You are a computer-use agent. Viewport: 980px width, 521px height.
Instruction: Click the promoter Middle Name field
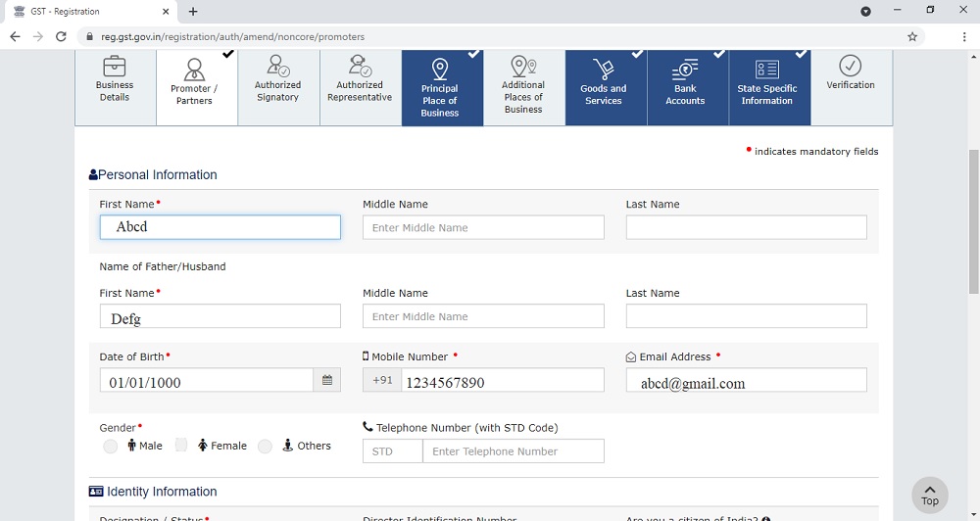point(483,227)
